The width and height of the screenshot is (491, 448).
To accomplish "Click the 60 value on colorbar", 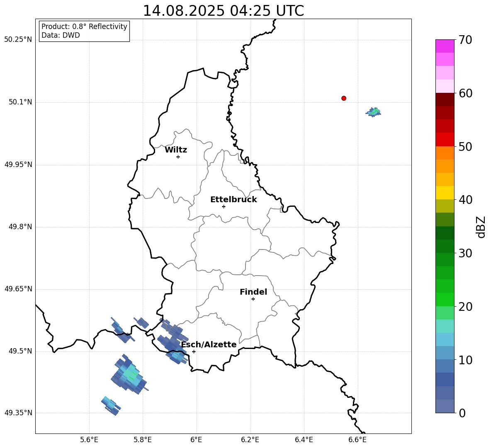I will [465, 93].
